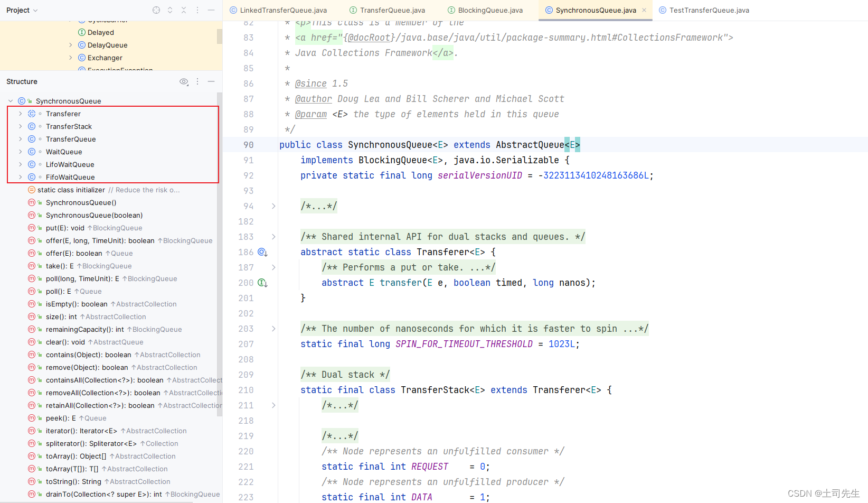Open the Project panel options menu

coord(197,10)
